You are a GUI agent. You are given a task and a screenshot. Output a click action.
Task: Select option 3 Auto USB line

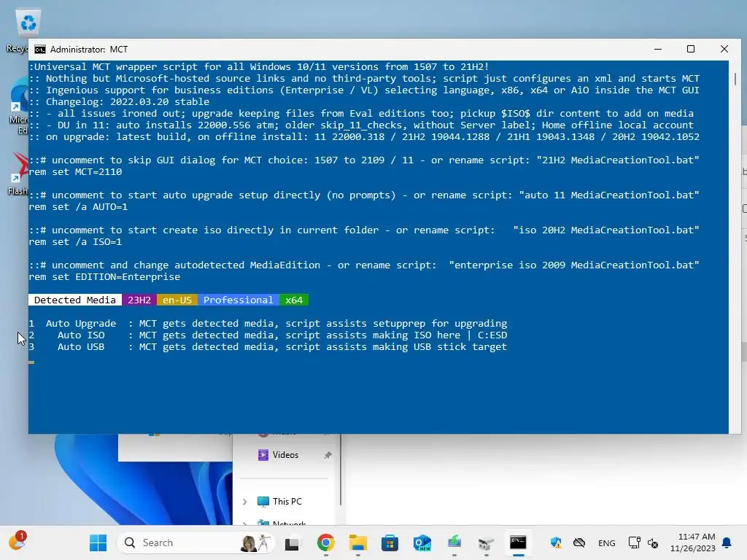[x=268, y=346]
